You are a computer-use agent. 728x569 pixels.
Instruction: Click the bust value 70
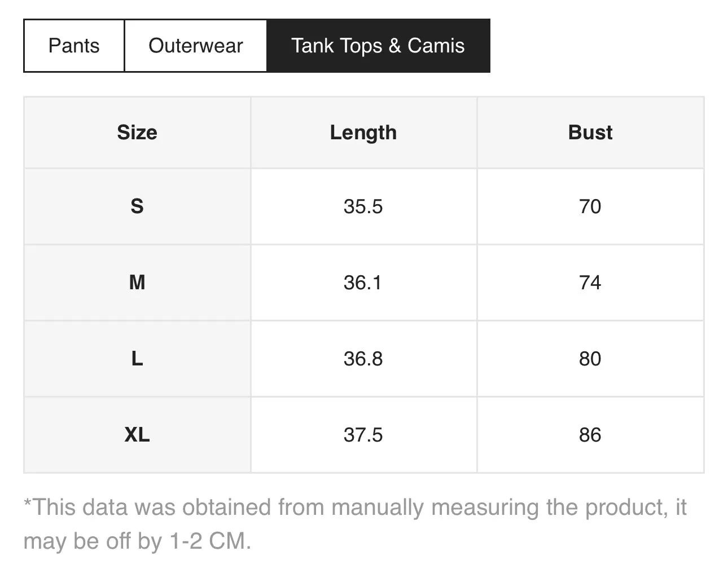pyautogui.click(x=590, y=206)
